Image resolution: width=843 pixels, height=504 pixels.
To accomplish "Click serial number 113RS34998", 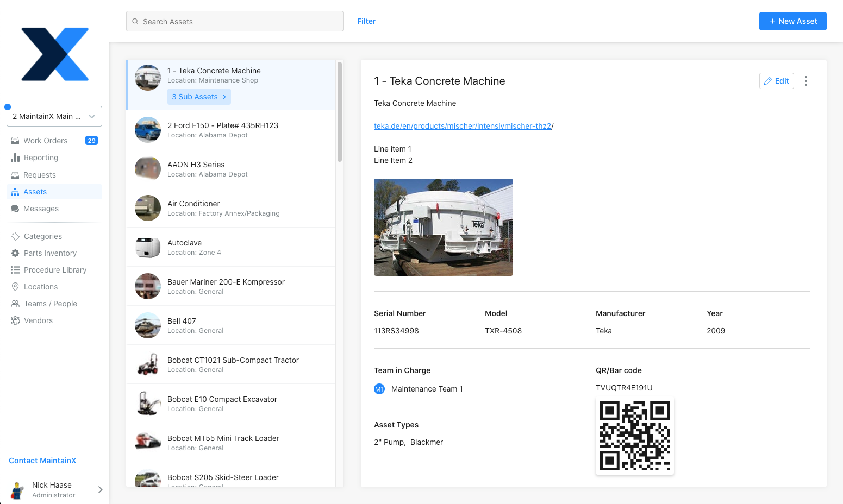I will point(396,331).
